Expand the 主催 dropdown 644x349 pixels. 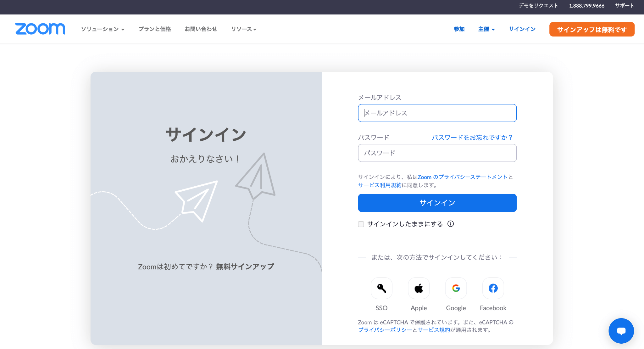coord(486,29)
